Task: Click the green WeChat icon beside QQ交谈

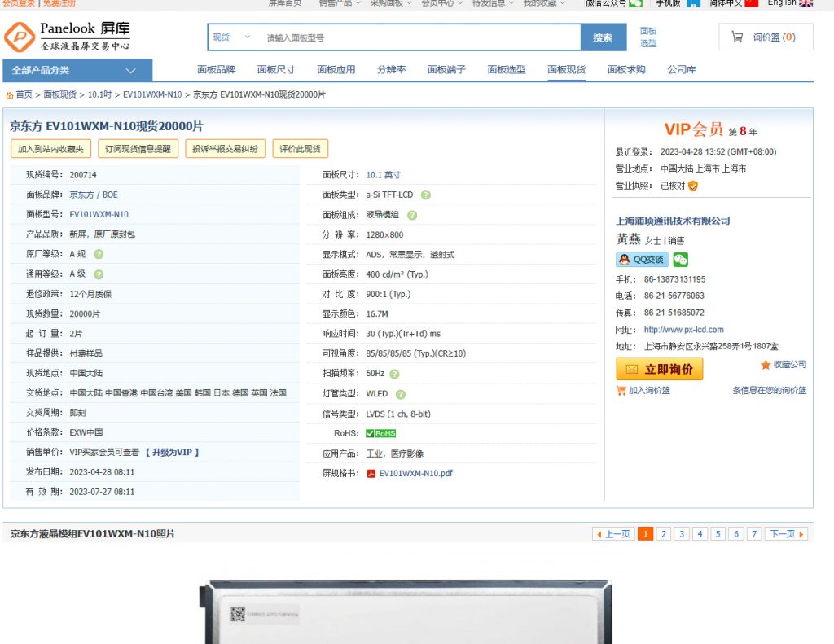Action: [x=680, y=260]
